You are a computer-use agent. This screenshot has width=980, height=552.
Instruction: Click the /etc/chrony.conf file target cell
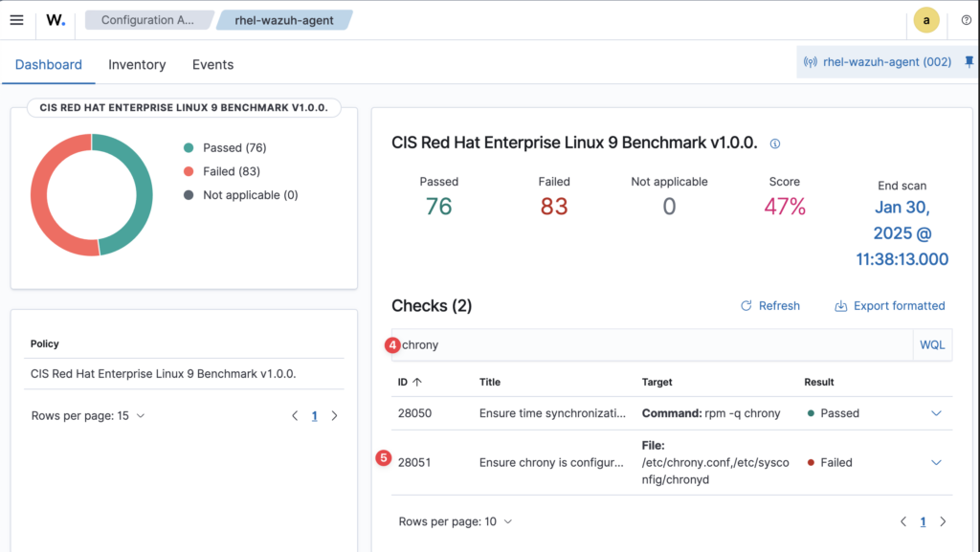tap(716, 463)
